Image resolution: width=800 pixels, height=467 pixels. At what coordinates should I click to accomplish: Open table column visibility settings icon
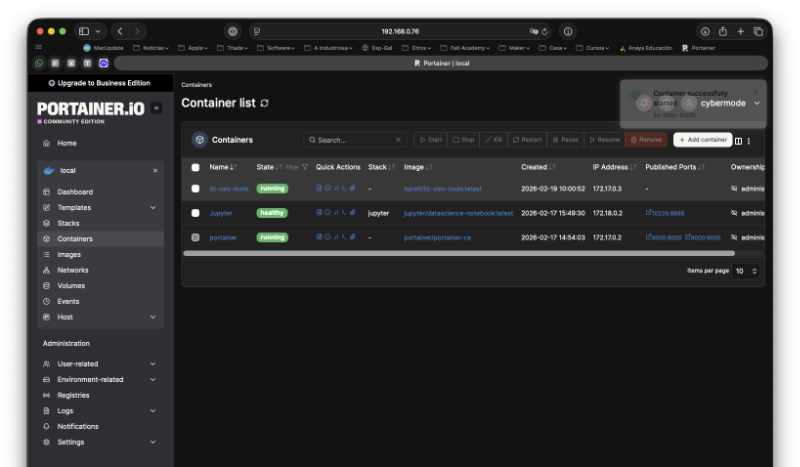[x=739, y=140]
